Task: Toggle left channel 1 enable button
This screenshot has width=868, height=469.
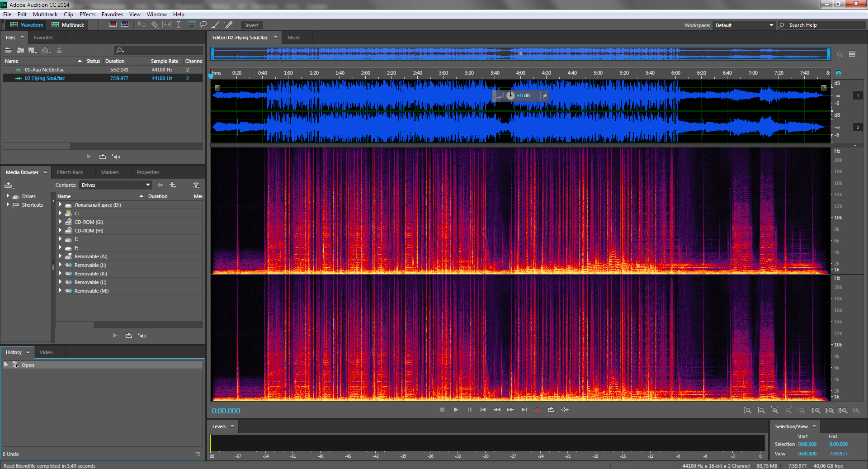Action: click(858, 95)
